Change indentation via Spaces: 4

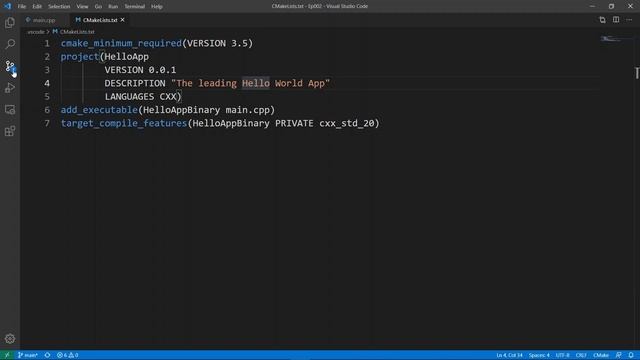point(539,355)
